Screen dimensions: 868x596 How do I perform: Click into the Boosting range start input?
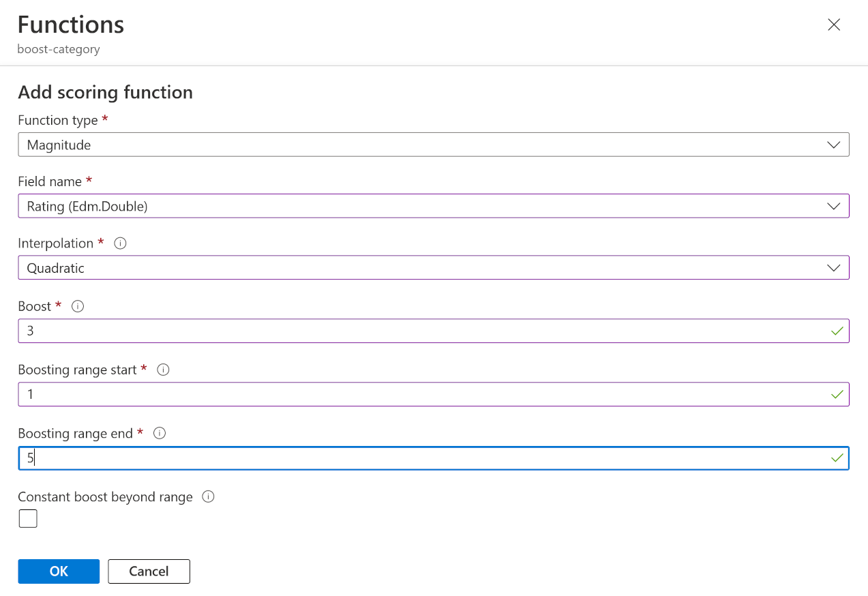(434, 394)
